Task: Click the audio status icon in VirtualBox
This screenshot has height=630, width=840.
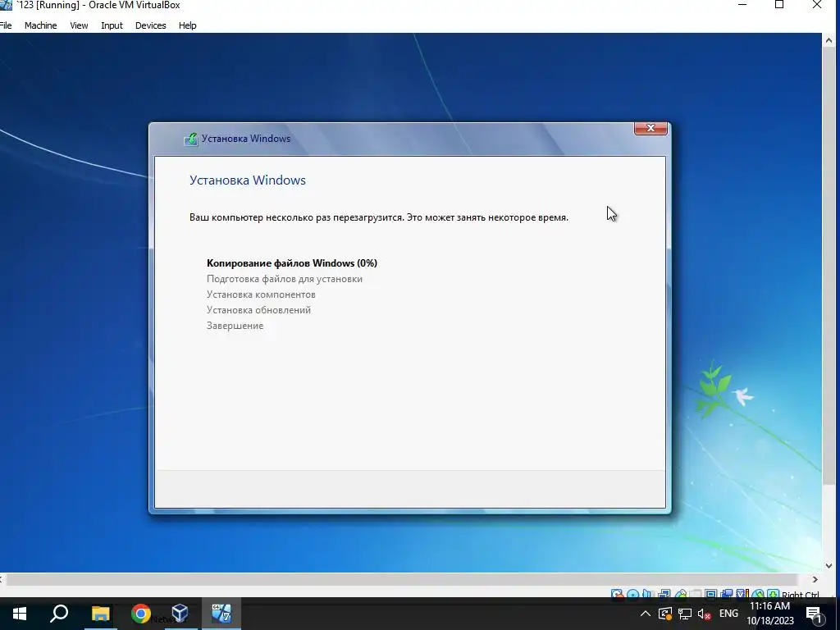Action: [647, 594]
